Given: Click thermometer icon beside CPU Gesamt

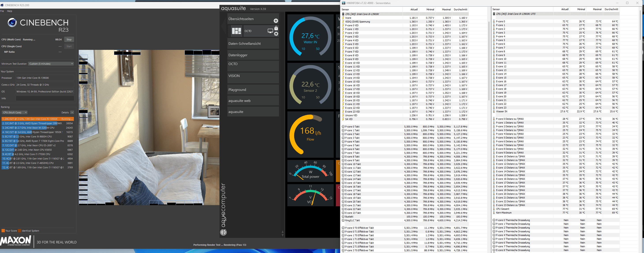Looking at the screenshot, I should [494, 209].
